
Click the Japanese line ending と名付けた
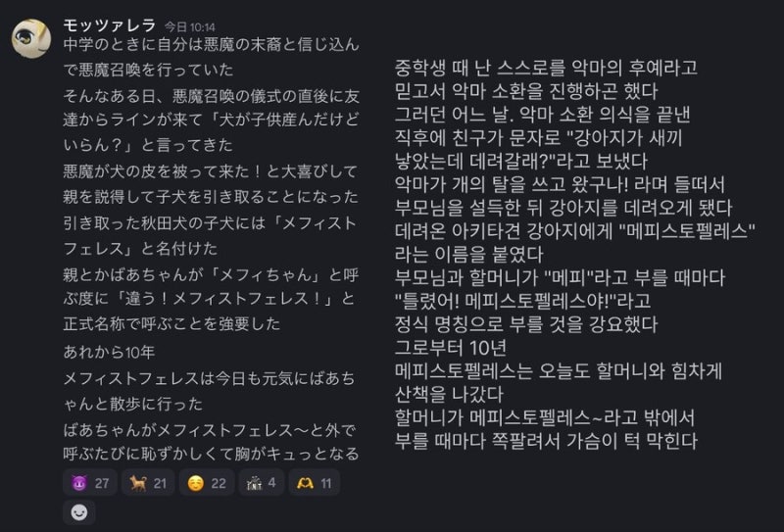pos(140,248)
